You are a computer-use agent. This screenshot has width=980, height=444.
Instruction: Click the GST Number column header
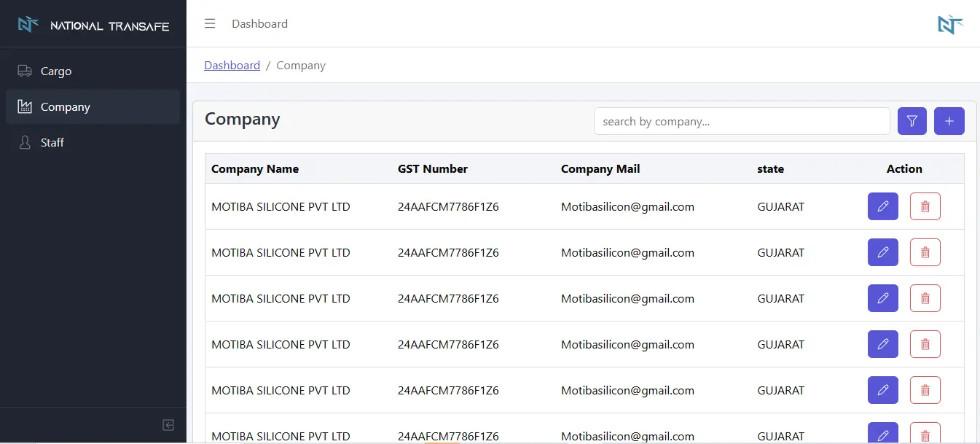click(x=433, y=168)
